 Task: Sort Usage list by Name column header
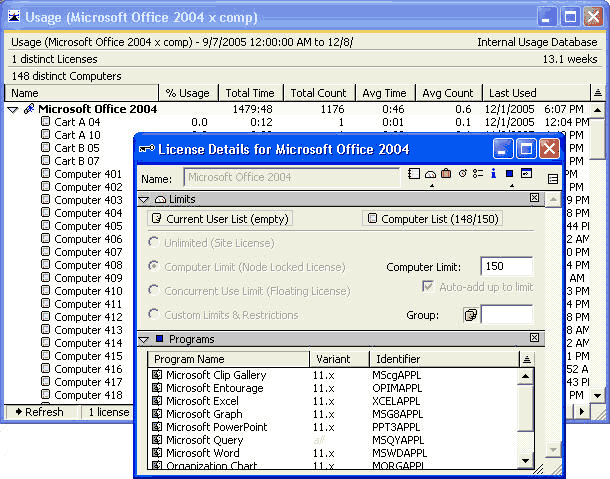click(x=81, y=93)
